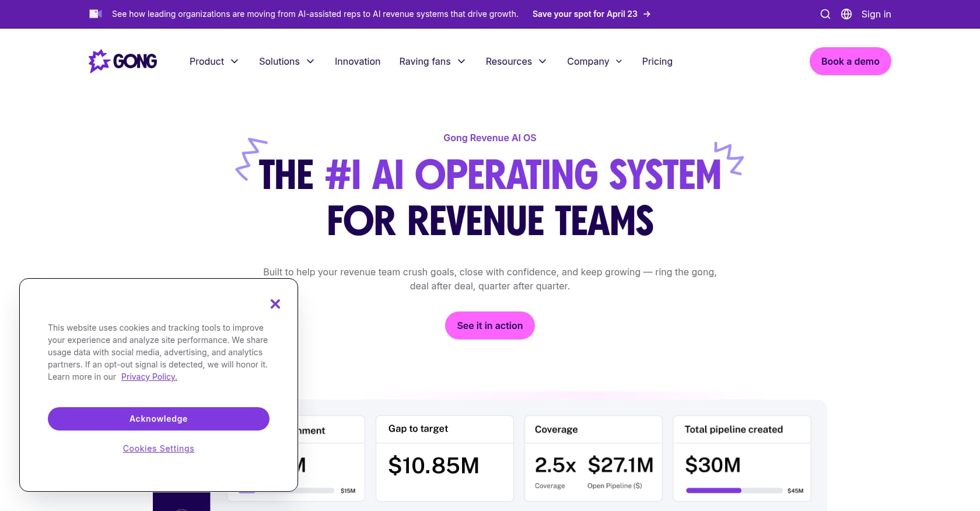Viewport: 980px width, 511px height.
Task: Click the $27.1M open pipeline value
Action: point(621,465)
